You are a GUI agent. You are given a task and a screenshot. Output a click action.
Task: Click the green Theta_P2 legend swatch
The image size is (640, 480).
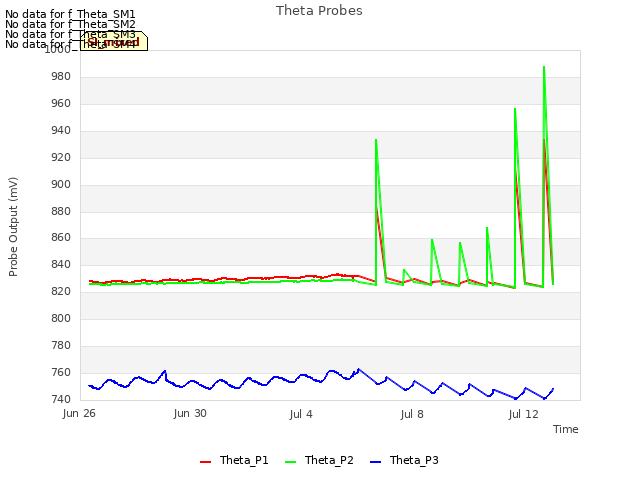(290, 461)
